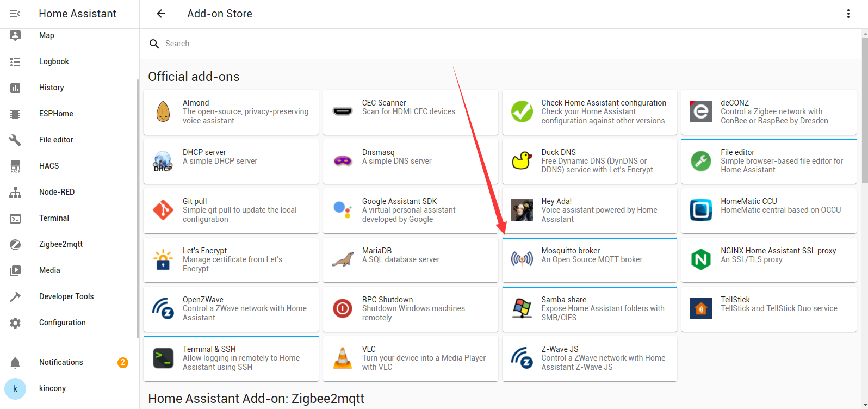Open the kincony user profile
Image resolution: width=868 pixels, height=409 pixels.
coord(52,388)
